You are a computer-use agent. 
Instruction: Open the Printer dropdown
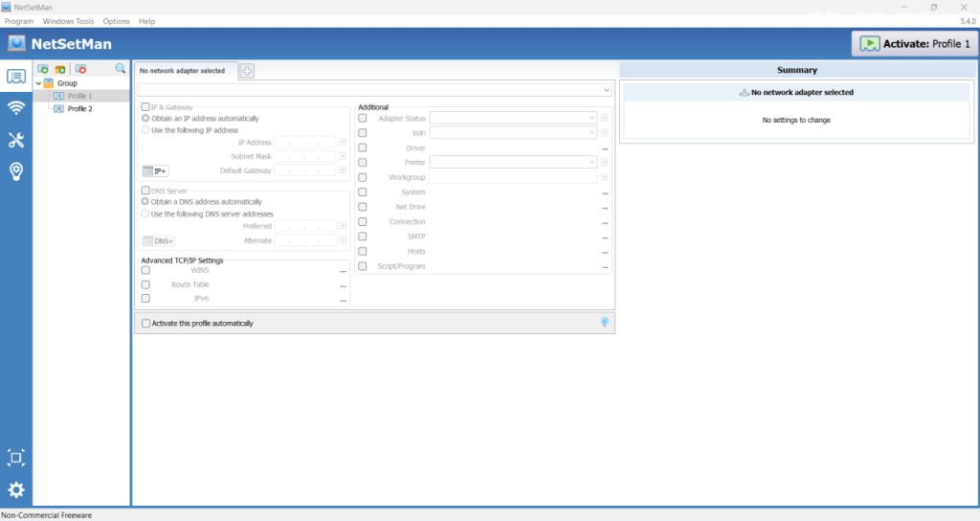coord(513,162)
